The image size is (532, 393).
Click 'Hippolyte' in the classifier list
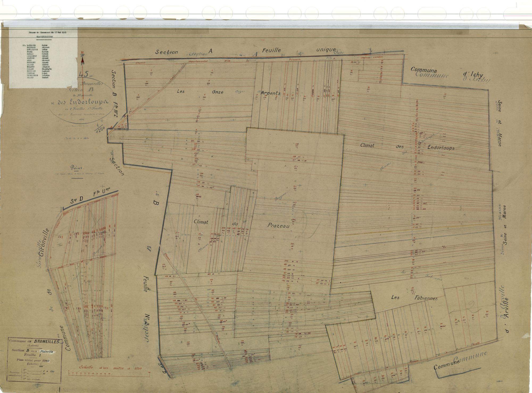47,69
